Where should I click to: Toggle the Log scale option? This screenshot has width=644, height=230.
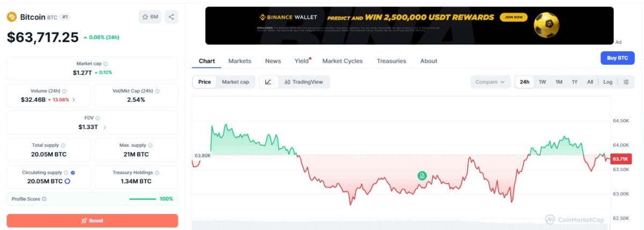coord(608,82)
